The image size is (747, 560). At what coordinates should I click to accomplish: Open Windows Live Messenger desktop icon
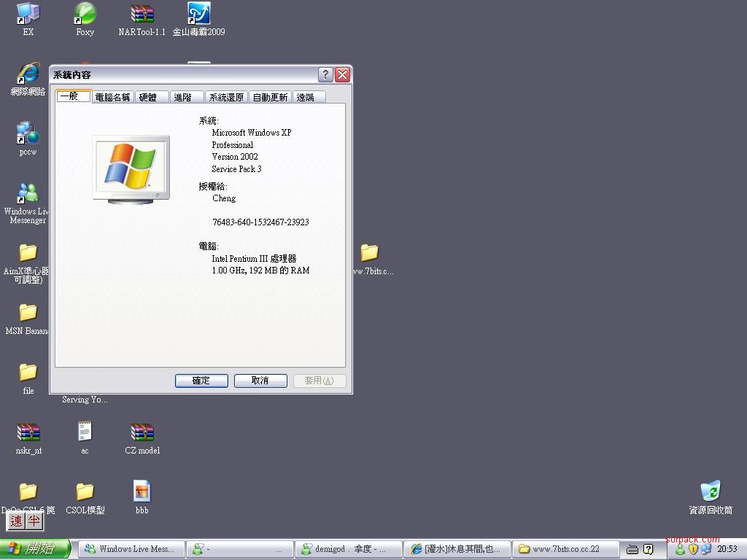point(28,193)
